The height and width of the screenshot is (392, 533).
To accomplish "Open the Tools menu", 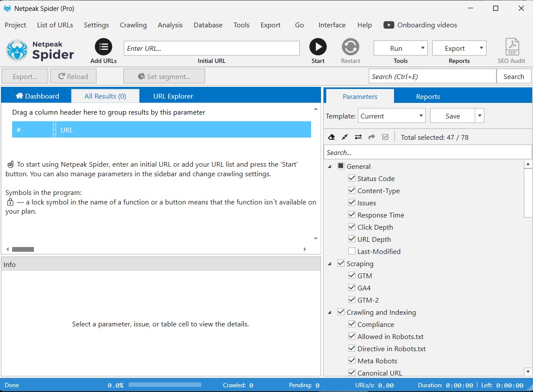I will pos(242,25).
